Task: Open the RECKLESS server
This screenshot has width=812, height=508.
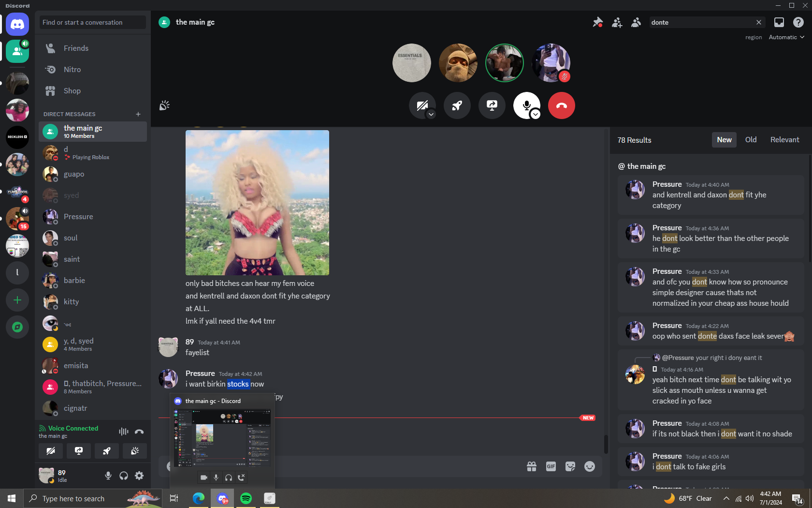Action: tap(17, 137)
